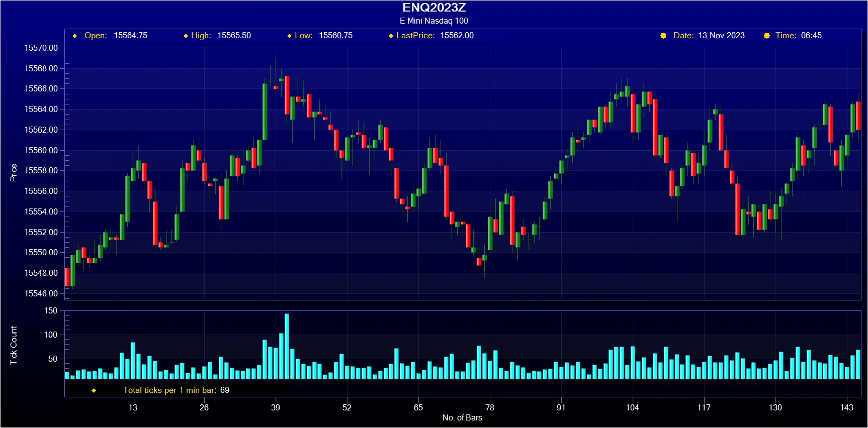Click the Price axis label

click(14, 172)
